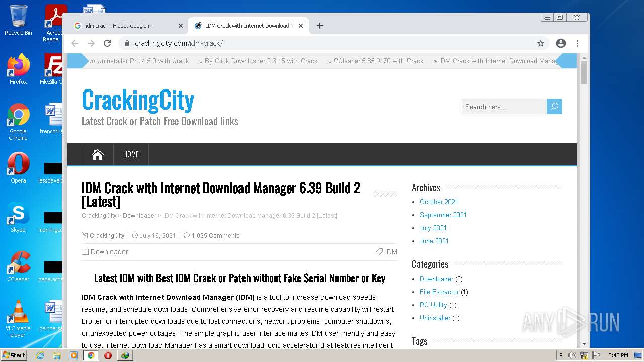Open Firefox desktop shortcut
644x362 pixels.
18,69
